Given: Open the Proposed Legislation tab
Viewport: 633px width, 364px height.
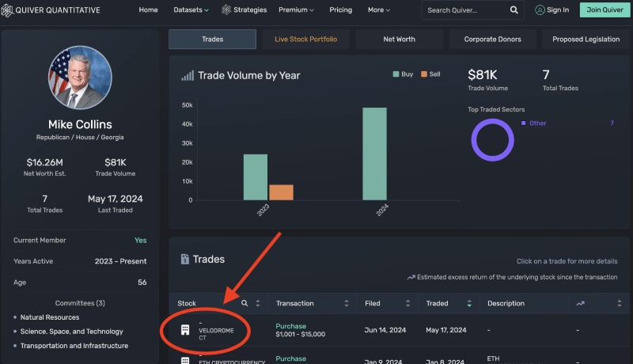Looking at the screenshot, I should 586,39.
